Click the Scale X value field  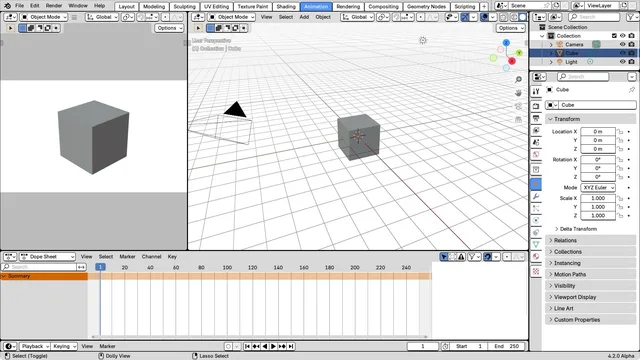pos(598,198)
